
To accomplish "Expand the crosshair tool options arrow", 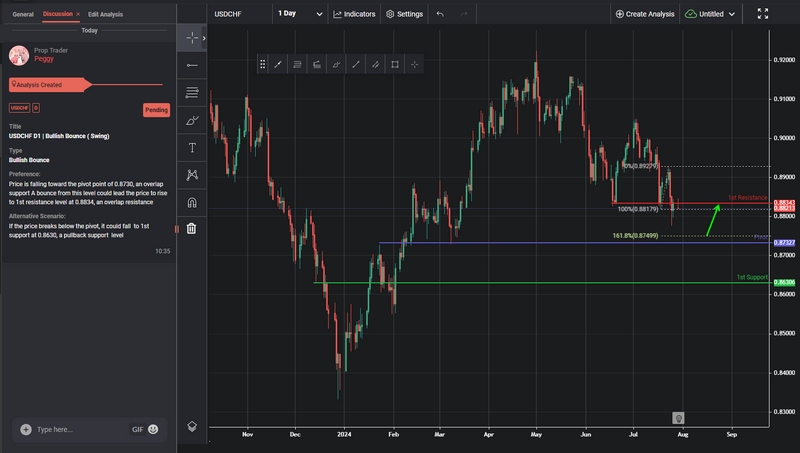I will pyautogui.click(x=204, y=38).
